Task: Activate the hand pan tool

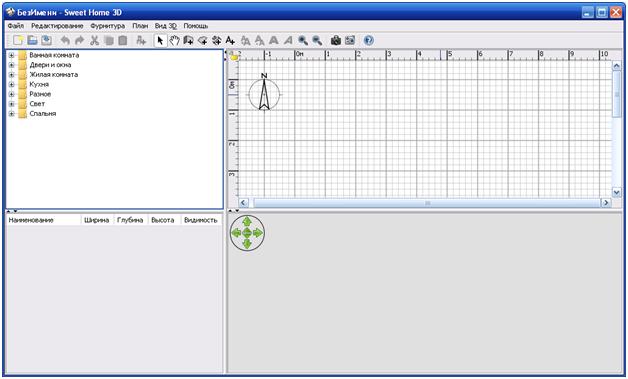Action: click(x=174, y=40)
